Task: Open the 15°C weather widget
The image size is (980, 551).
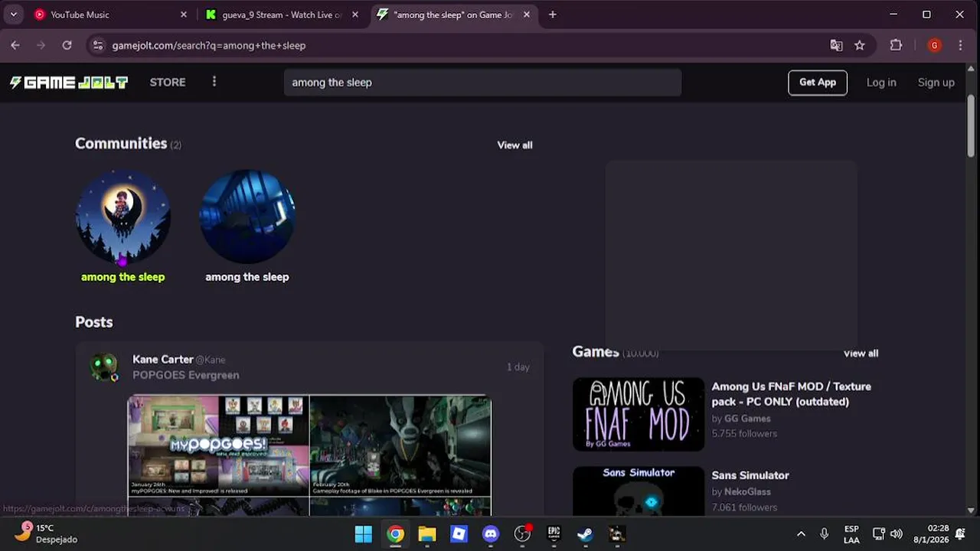Action: click(46, 533)
